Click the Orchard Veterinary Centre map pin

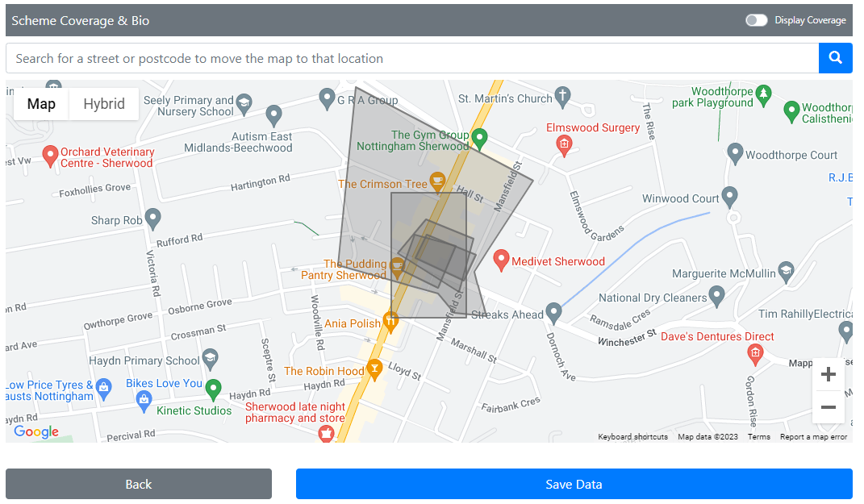50,156
